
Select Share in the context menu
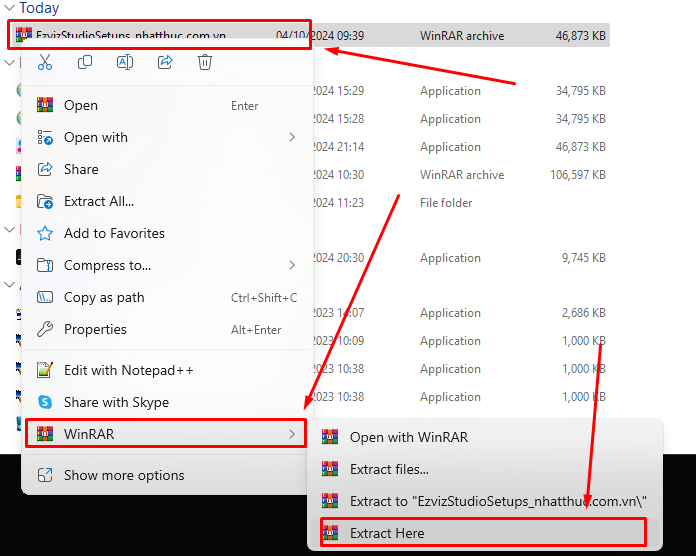click(167, 170)
